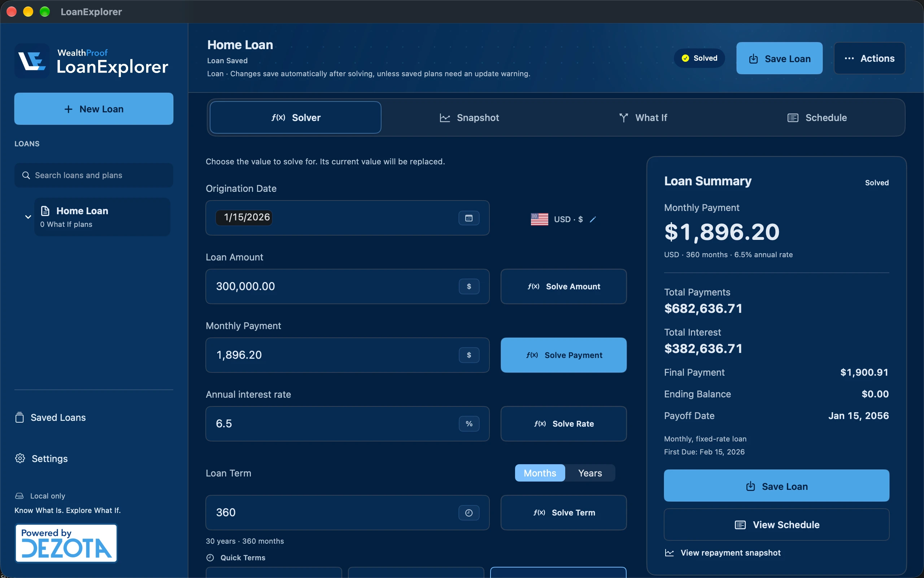This screenshot has height=578, width=924.
Task: Switch loan term unit to Years
Action: (x=590, y=473)
